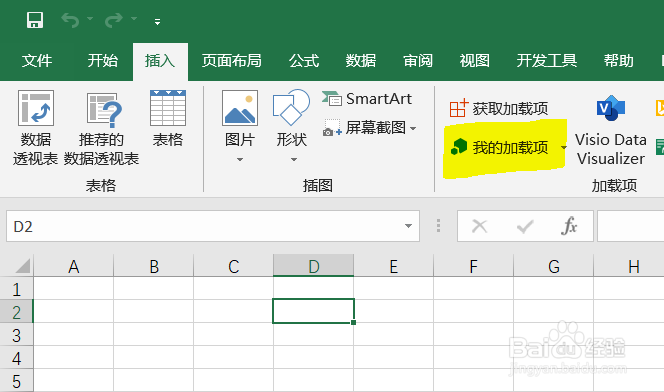Screen dimensions: 664x392
Task: Open the Redo history dropdown arrow
Action: [x=134, y=19]
